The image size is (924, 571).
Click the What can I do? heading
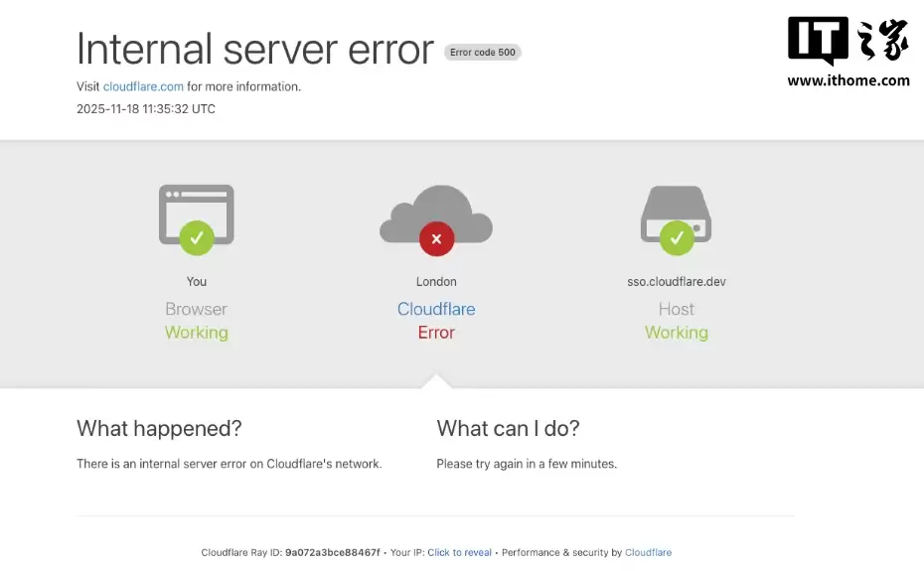click(508, 428)
